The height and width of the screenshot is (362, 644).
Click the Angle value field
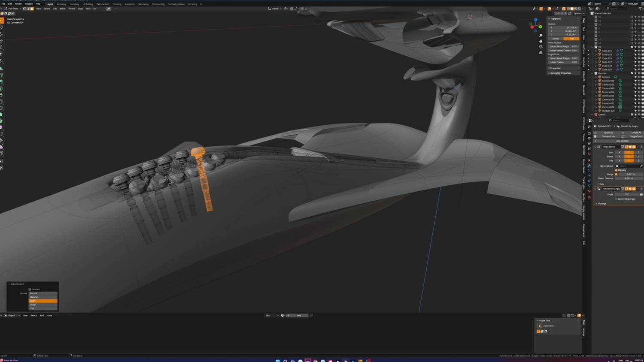click(x=627, y=194)
